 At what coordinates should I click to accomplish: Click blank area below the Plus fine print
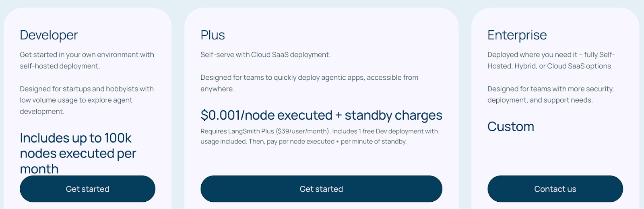point(321,161)
